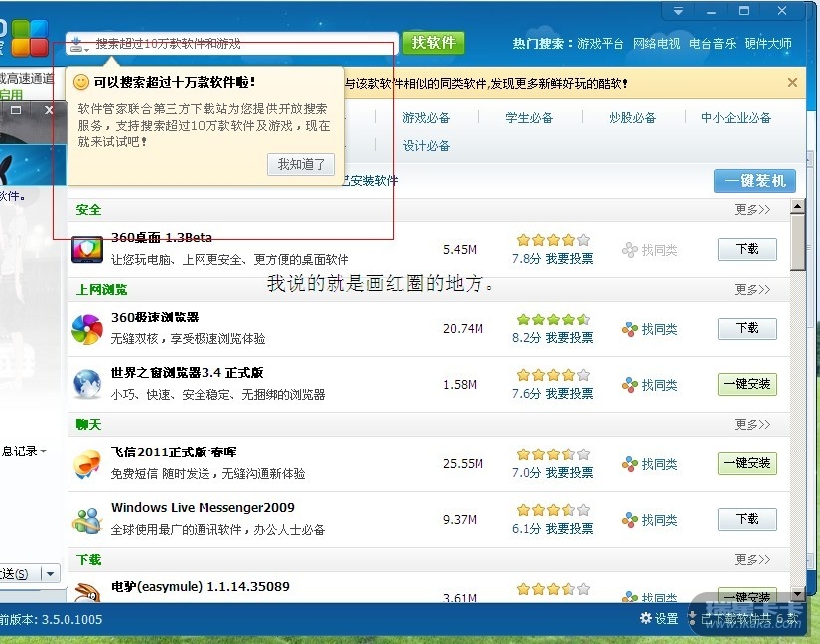
Task: Click the 电驴 easymule app icon
Action: point(87,592)
